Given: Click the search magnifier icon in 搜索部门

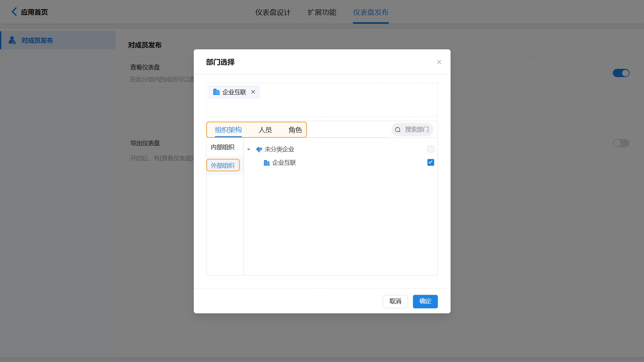Looking at the screenshot, I should pyautogui.click(x=397, y=130).
